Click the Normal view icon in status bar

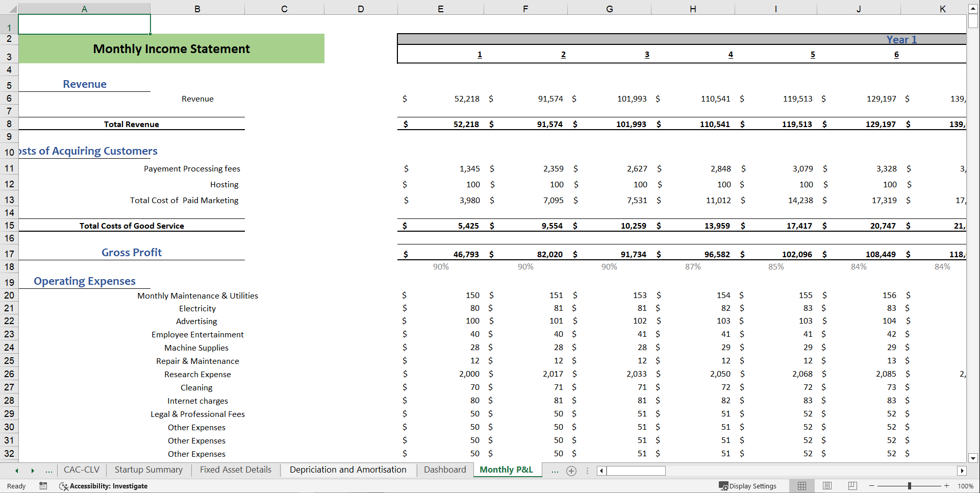(802, 486)
